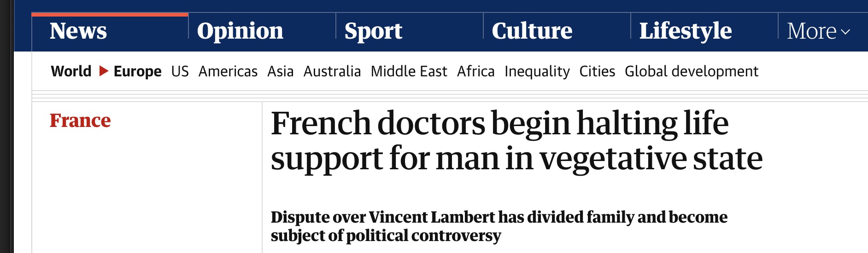Open the News section tab
This screenshot has height=253, width=868.
(78, 31)
